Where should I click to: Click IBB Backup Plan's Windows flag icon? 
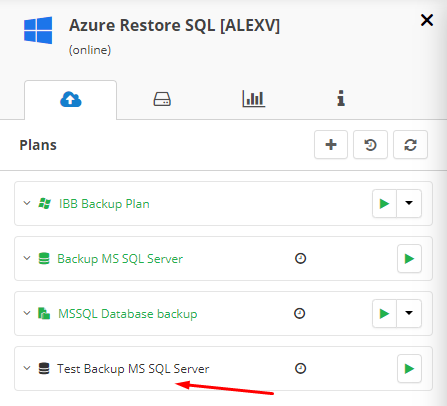pyautogui.click(x=45, y=203)
